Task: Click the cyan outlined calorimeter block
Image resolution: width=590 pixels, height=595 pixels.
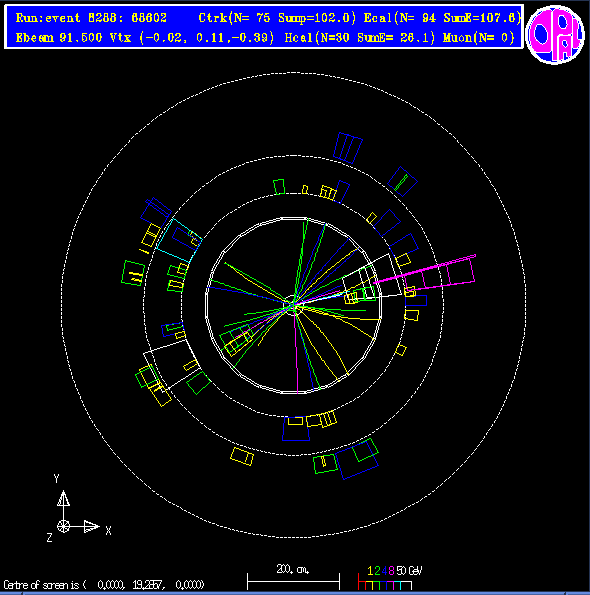Action: point(179,240)
